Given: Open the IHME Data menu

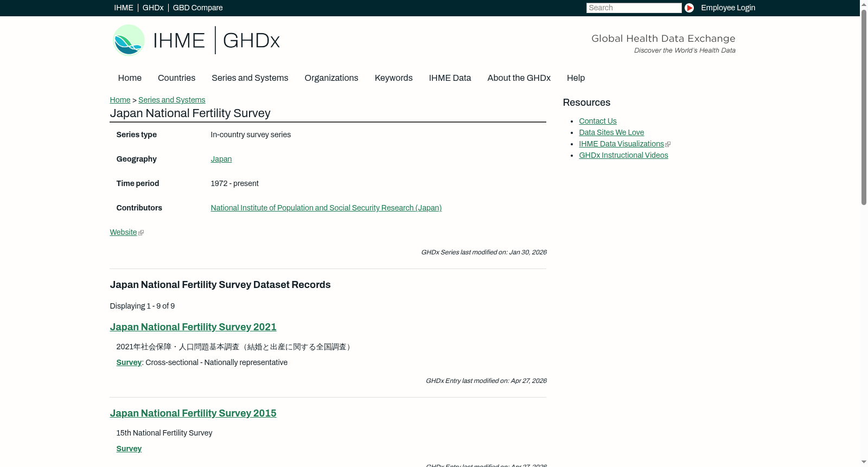Looking at the screenshot, I should pyautogui.click(x=450, y=78).
